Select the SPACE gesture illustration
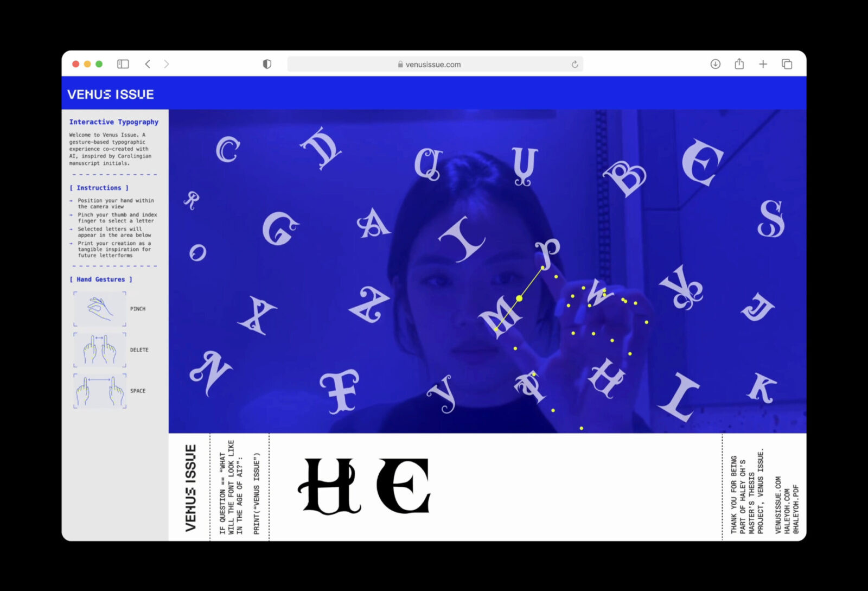The width and height of the screenshot is (868, 591). coord(100,391)
